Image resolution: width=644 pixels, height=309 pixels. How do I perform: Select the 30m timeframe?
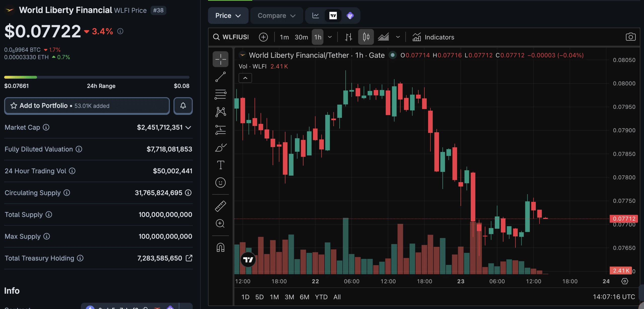click(301, 37)
